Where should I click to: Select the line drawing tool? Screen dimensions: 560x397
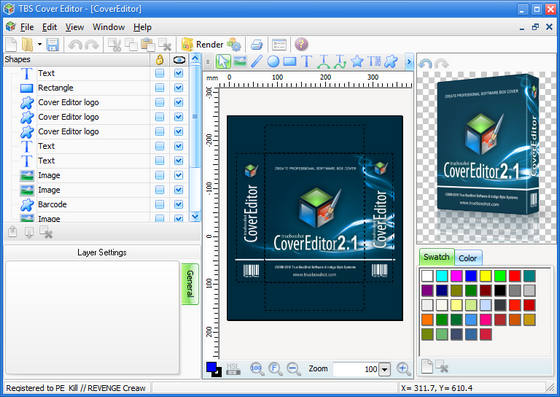(x=257, y=61)
